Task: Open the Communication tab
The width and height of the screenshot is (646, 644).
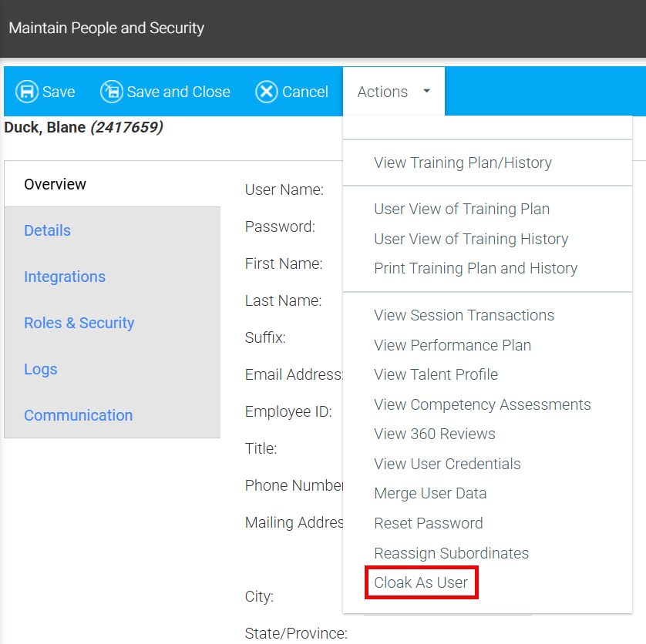Action: click(78, 415)
